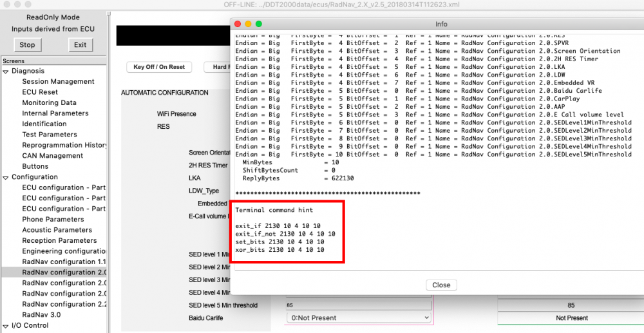Viewport: 644px width, 333px height.
Task: Click yellow minimize dot of Info window
Action: tap(248, 24)
